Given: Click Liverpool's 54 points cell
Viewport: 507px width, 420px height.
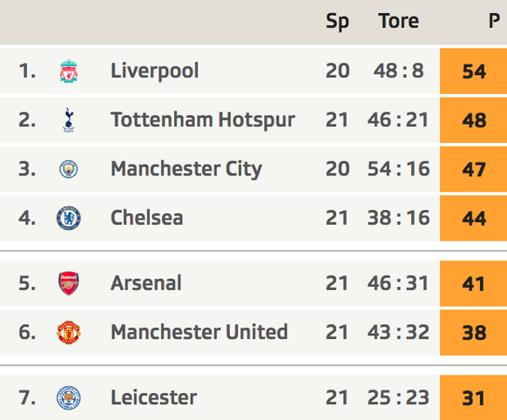Looking at the screenshot, I should [473, 71].
